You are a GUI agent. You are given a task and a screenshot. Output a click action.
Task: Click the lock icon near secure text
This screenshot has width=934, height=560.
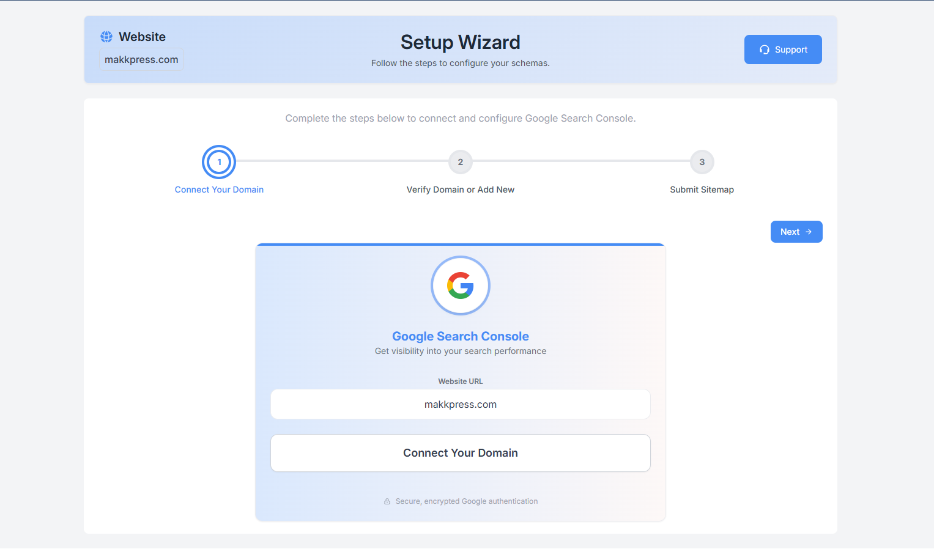click(x=387, y=501)
